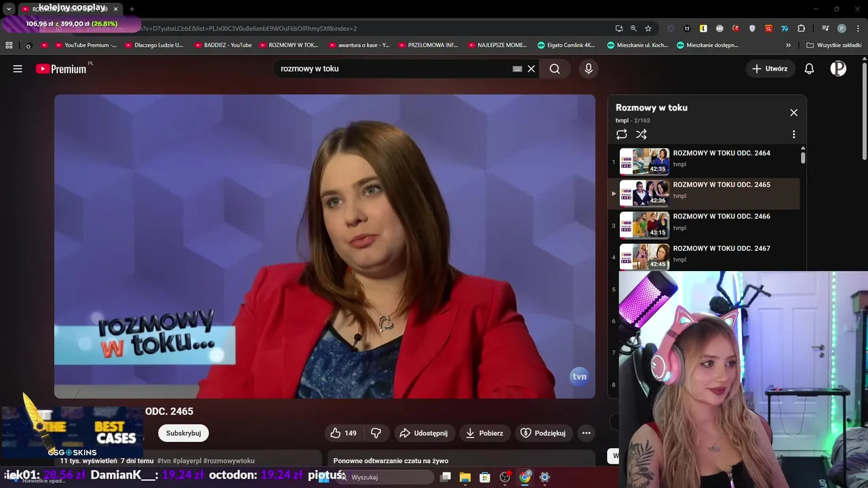Viewport: 868px width, 488px height.
Task: Open the Tampermonkey cat extension icon
Action: pyautogui.click(x=687, y=28)
